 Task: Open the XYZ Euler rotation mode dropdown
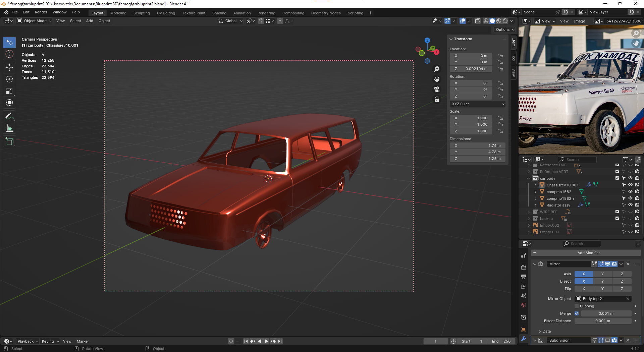[478, 104]
